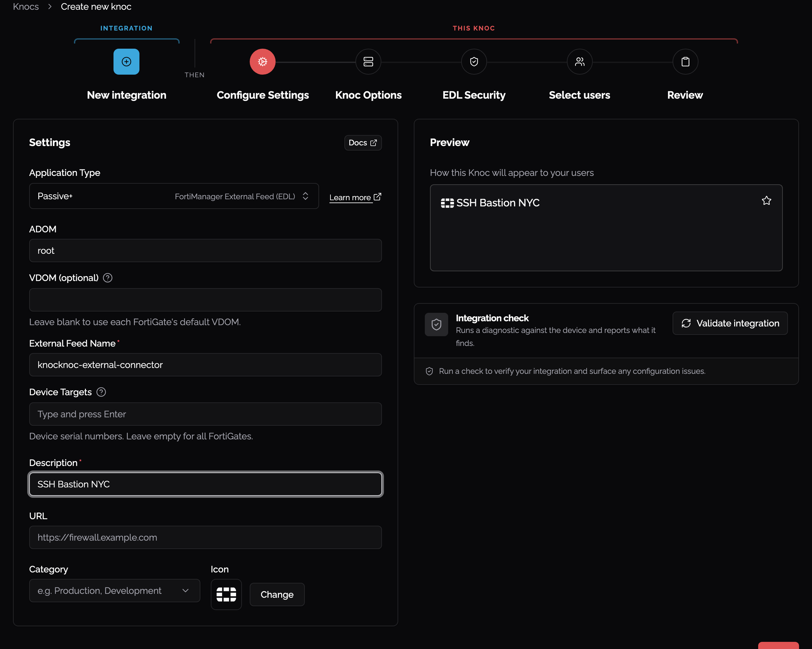812x649 pixels.
Task: Expand the Category dropdown
Action: pyautogui.click(x=114, y=591)
